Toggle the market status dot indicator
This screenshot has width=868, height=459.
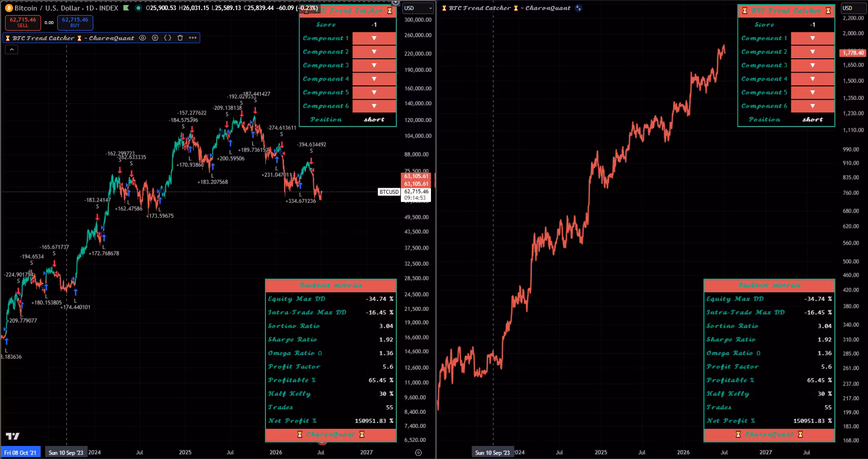point(138,8)
